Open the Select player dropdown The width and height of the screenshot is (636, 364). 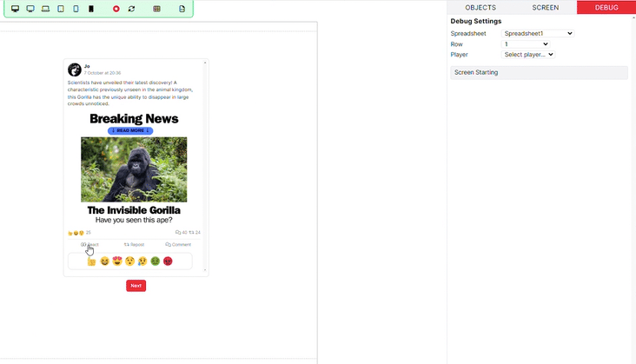[528, 55]
